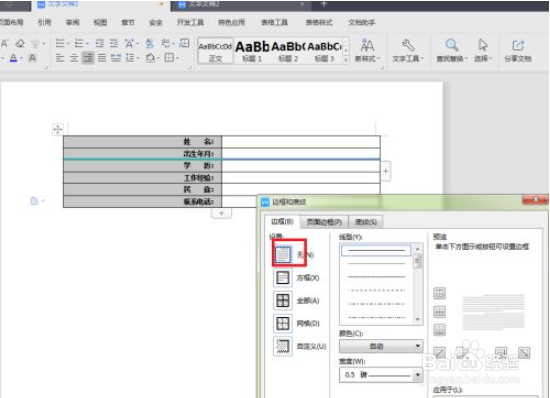Apply the 标题 2 style
Image resolution: width=550 pixels, height=398 pixels.
point(288,51)
